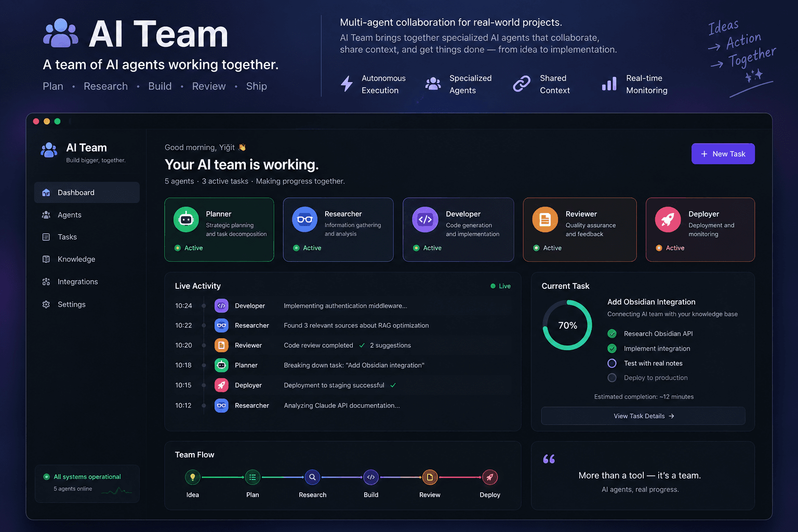The width and height of the screenshot is (798, 532).
Task: Click the Review step icon in Team Flow
Action: [x=430, y=477]
